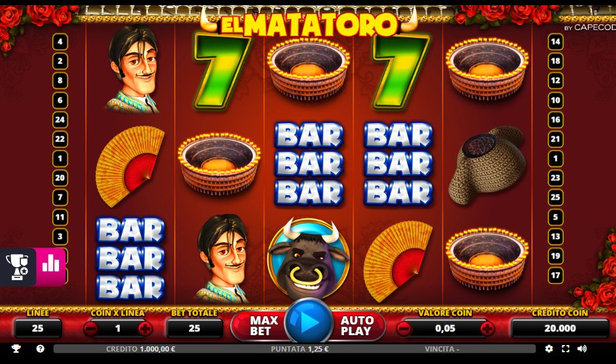Raise Valore Coin with plus button
616x364 pixels.
point(487,329)
